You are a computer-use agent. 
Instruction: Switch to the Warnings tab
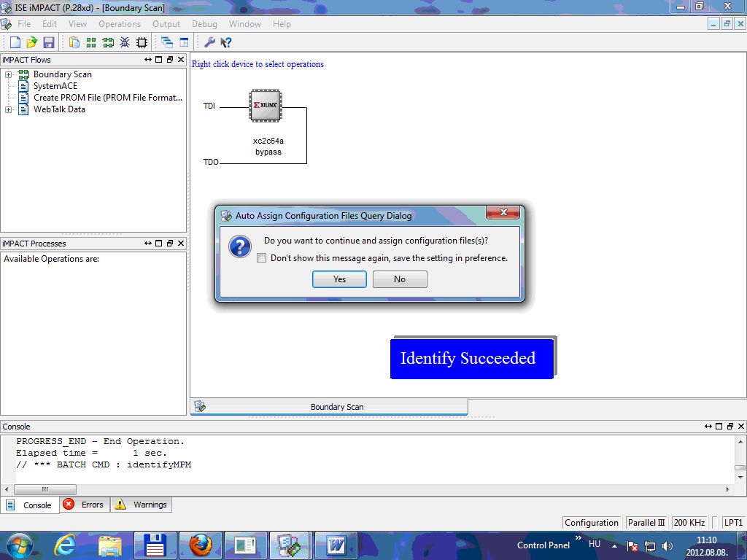(142, 505)
